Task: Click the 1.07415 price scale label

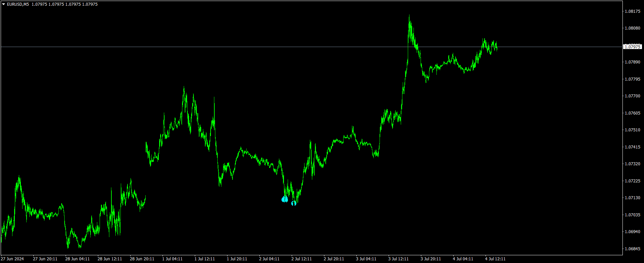Action: coord(633,147)
